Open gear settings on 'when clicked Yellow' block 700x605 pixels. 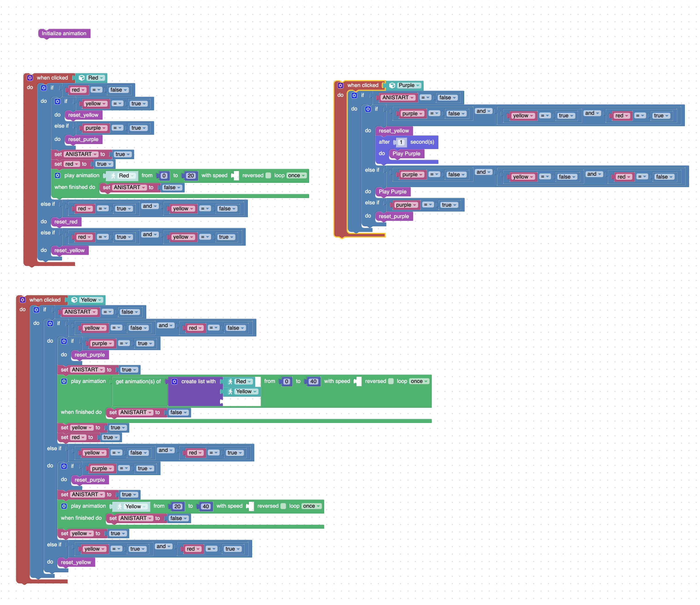click(22, 300)
